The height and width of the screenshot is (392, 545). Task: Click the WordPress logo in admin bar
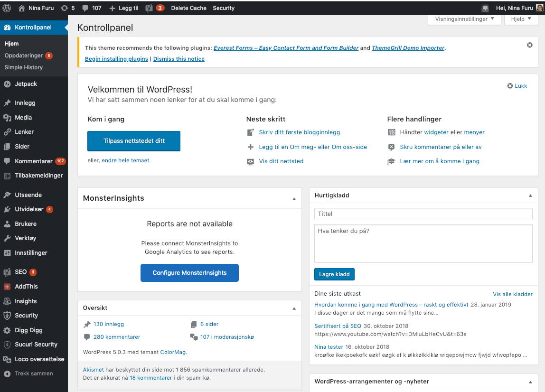click(7, 8)
